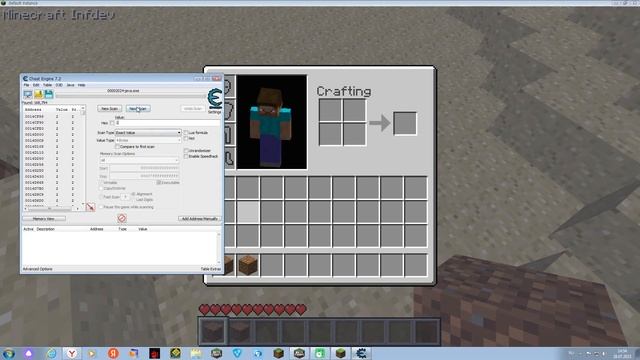Click the top-right crafting grid slot
The image size is (640, 360).
tap(354, 110)
